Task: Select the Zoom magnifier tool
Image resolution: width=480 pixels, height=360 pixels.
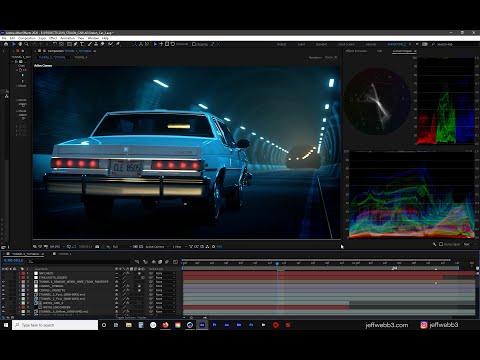Action: [x=26, y=44]
